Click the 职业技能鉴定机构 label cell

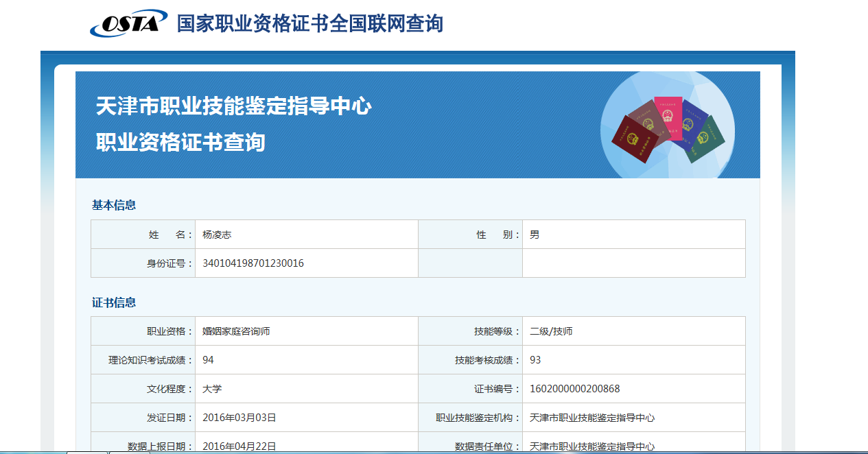click(x=471, y=418)
